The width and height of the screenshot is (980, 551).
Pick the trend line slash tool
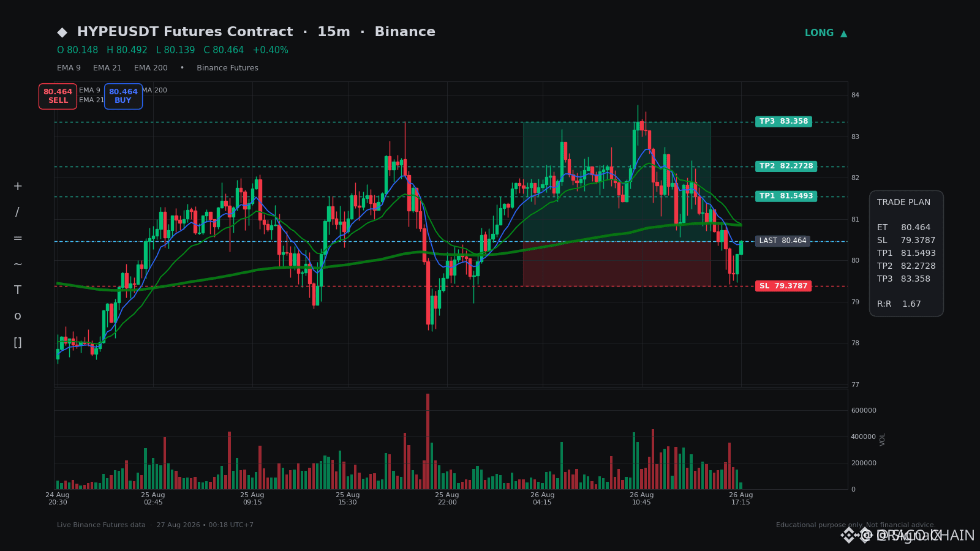point(17,212)
